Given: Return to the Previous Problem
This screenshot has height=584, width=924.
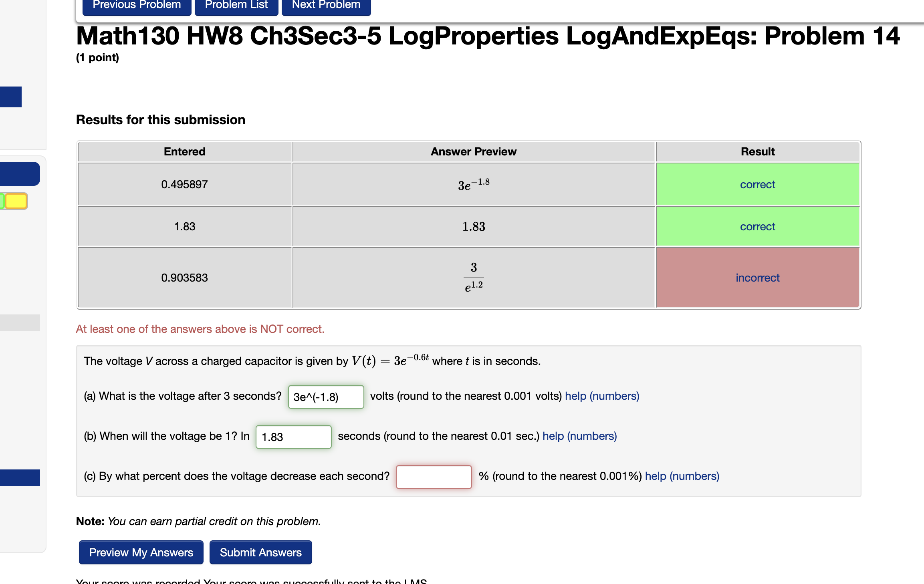Looking at the screenshot, I should (136, 4).
